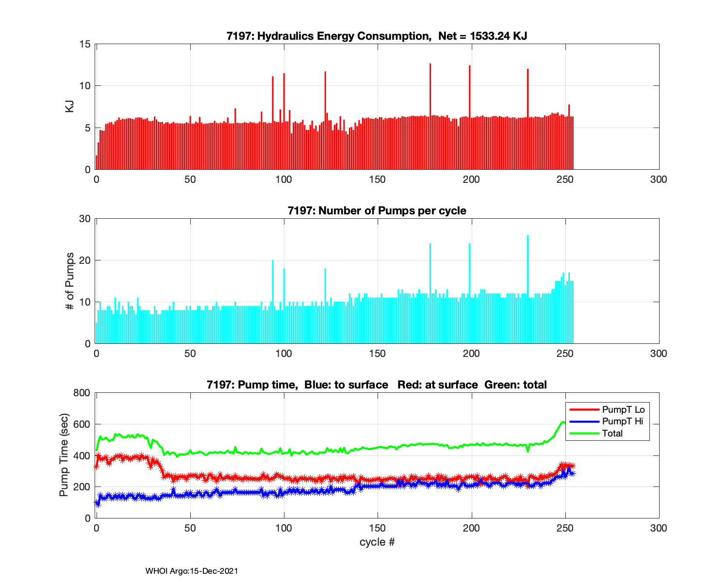
Task: Click the 30 tick label on pumps axis
Action: point(85,219)
